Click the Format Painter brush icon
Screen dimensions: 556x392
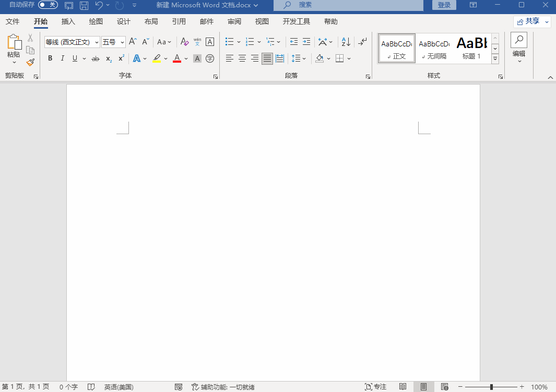click(30, 63)
